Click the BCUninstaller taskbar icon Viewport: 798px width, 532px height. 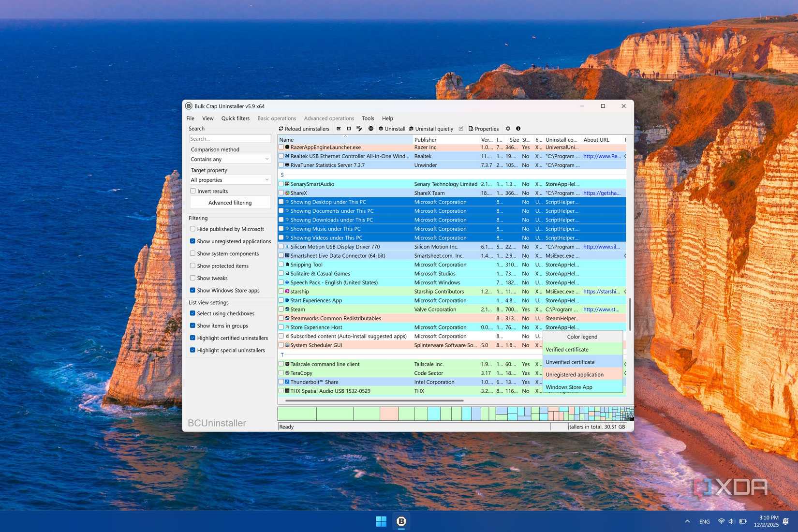click(401, 521)
